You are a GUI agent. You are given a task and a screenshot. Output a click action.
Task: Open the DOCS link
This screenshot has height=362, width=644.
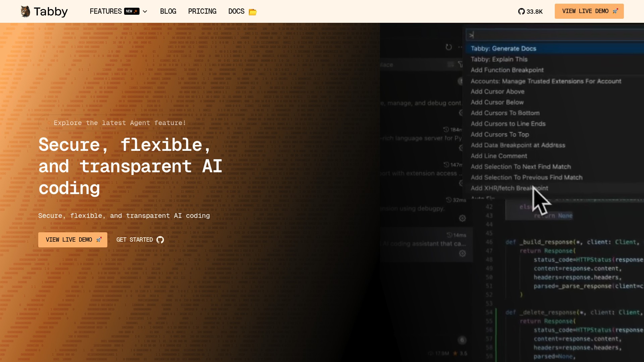click(236, 11)
